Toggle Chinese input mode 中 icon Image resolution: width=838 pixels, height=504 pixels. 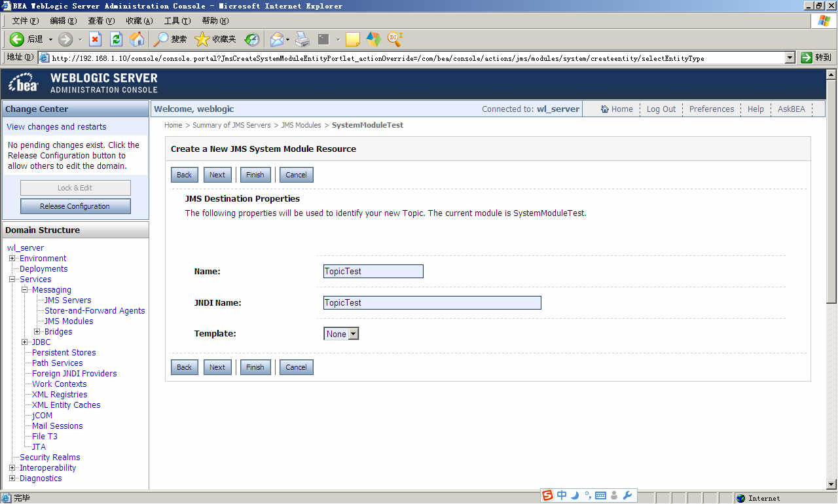(562, 495)
